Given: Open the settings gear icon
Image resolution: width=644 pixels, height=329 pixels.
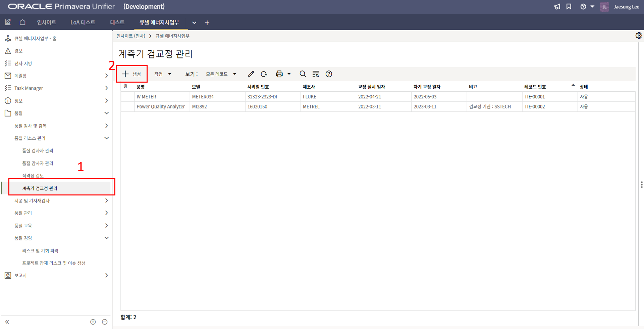Looking at the screenshot, I should pyautogui.click(x=639, y=36).
